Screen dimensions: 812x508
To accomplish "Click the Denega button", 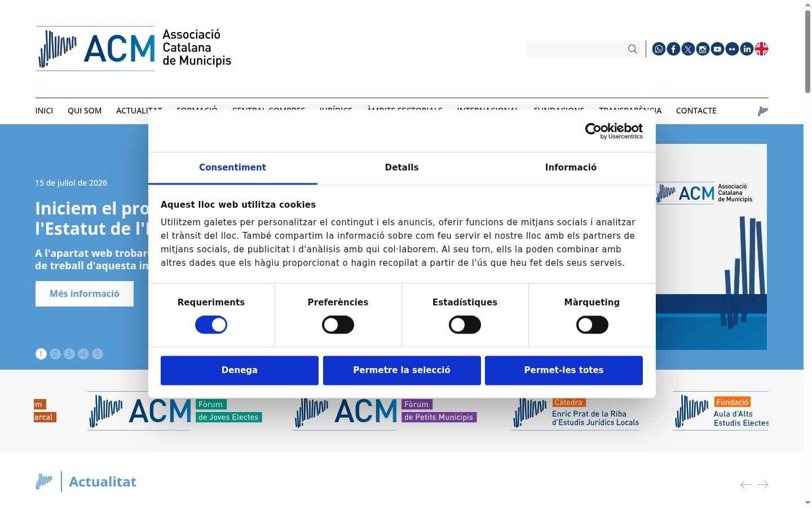I will tap(240, 370).
